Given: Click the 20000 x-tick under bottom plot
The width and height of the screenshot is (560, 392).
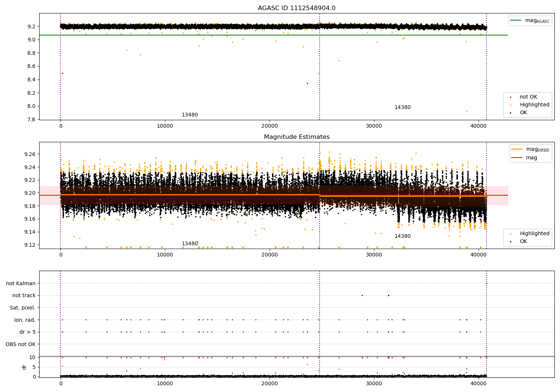Looking at the screenshot, I should [270, 383].
